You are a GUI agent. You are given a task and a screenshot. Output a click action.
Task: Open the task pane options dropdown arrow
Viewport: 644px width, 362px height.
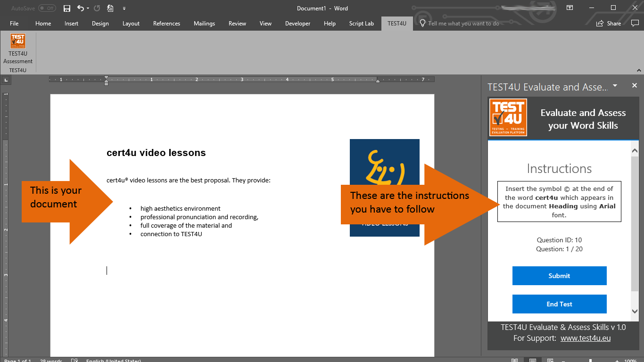point(615,86)
